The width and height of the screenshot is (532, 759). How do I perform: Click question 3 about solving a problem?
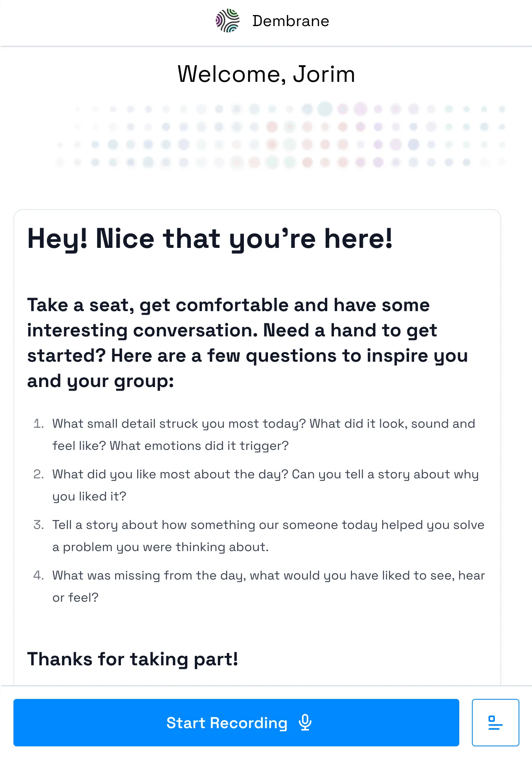pos(268,536)
